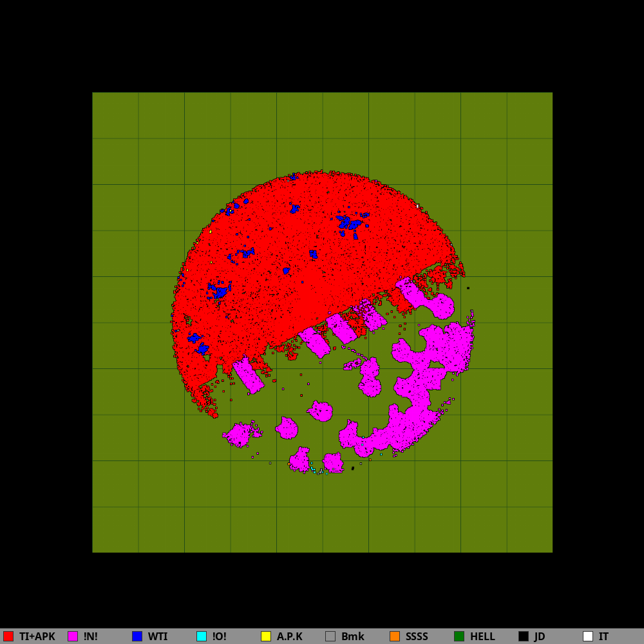644x644 pixels.
Task: Select the "WTI" legend label
Action: tap(158, 637)
